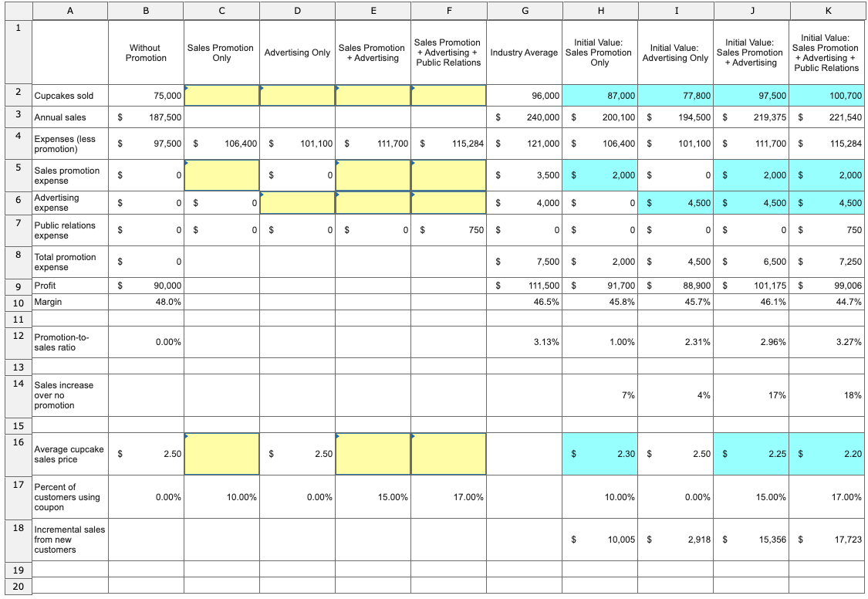Select the cyan cell showing 87,000 cupcakes sold
The width and height of the screenshot is (868, 599).
tap(599, 96)
